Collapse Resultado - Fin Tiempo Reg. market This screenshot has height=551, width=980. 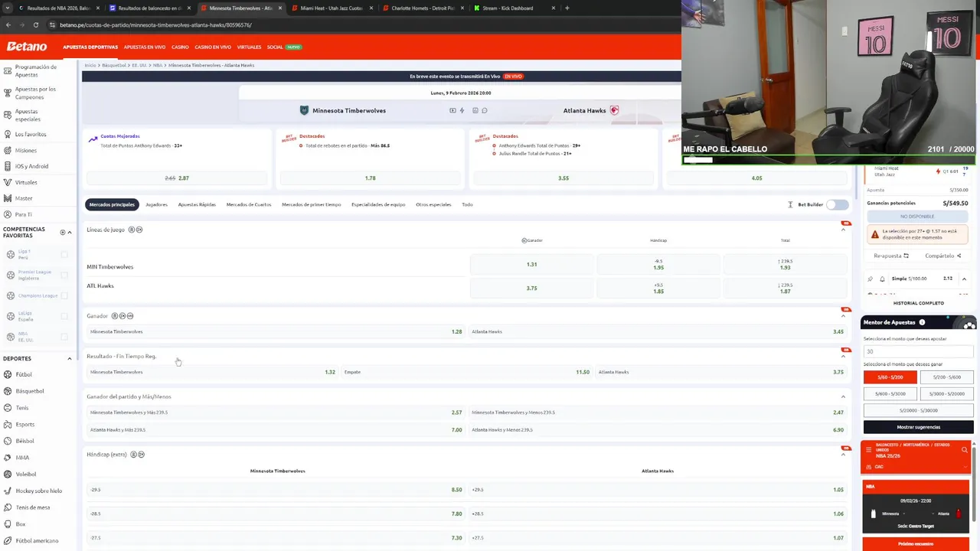click(x=844, y=356)
